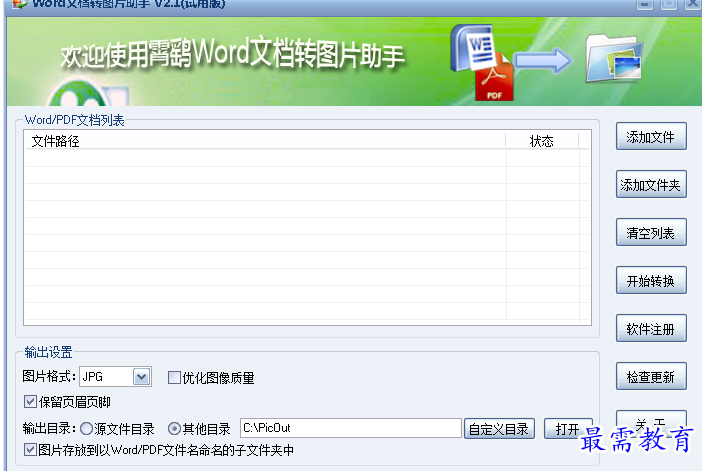Click the 添加文件夹 button
This screenshot has height=471, width=702.
pyautogui.click(x=651, y=184)
